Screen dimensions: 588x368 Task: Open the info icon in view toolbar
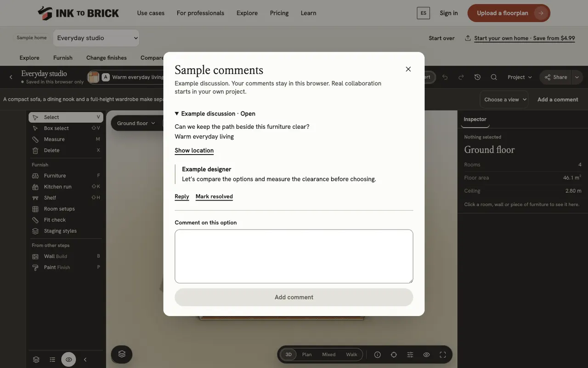point(378,355)
